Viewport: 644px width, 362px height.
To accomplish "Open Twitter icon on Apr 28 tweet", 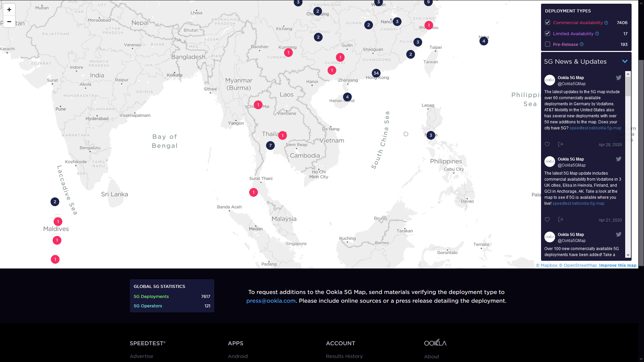I will point(619,78).
